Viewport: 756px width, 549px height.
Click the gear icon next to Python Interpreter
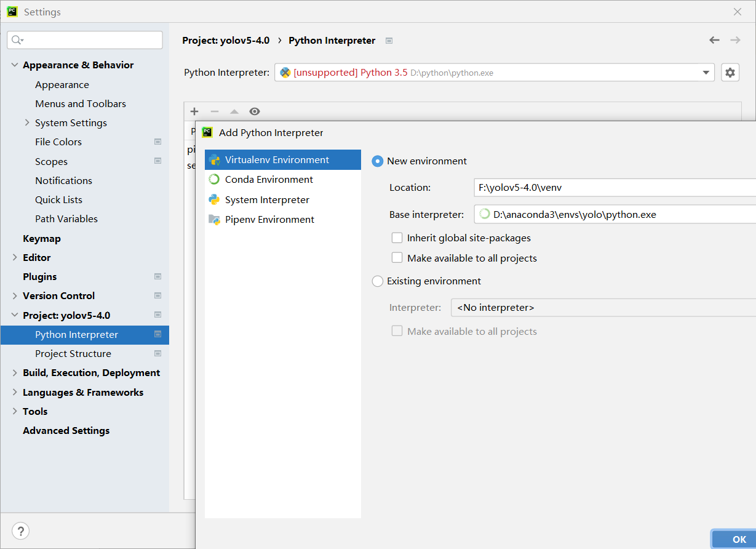(x=730, y=73)
